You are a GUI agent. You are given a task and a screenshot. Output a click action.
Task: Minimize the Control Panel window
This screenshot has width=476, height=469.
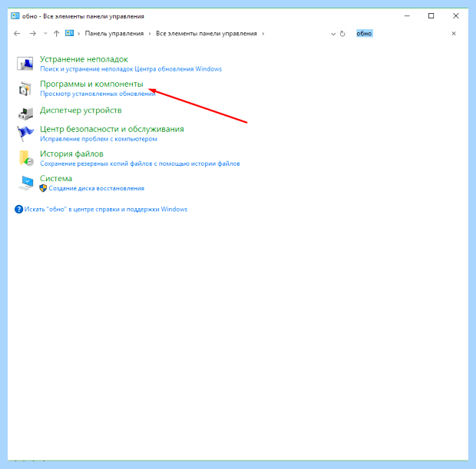coord(407,16)
